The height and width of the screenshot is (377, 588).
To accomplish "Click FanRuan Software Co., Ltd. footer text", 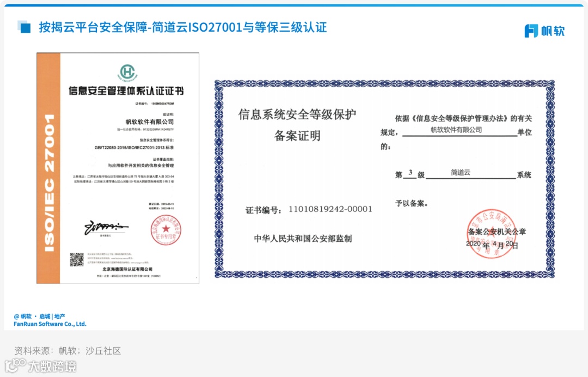I will [50, 324].
